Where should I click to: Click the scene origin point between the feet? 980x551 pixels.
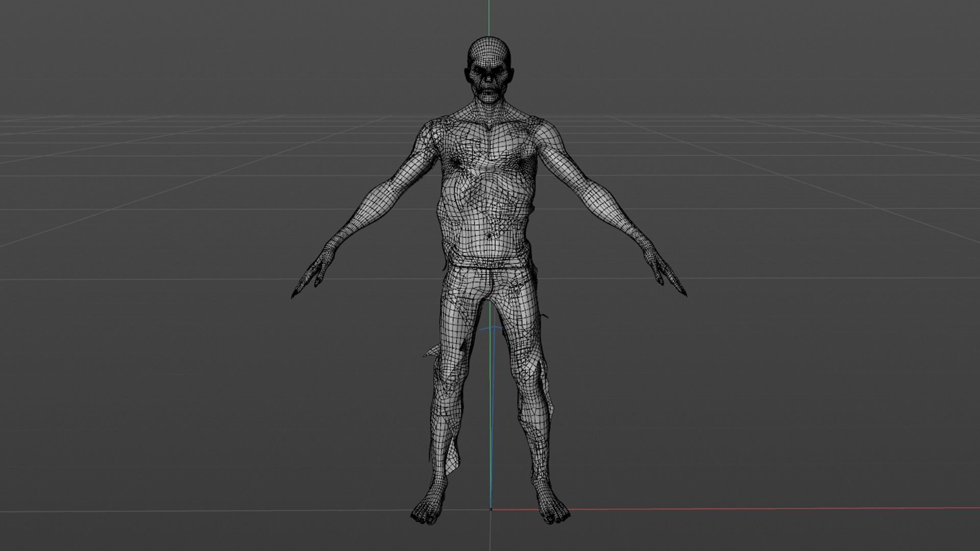tap(491, 509)
